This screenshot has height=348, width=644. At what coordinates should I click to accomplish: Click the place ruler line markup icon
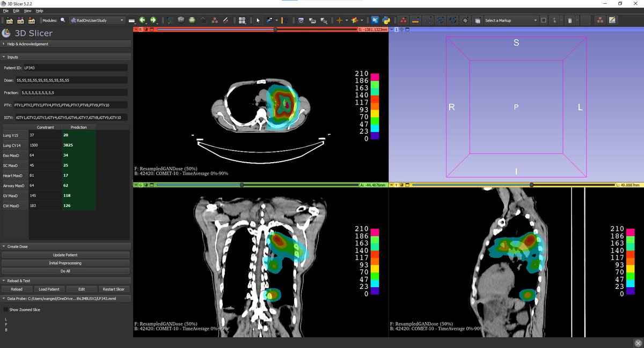pos(415,20)
